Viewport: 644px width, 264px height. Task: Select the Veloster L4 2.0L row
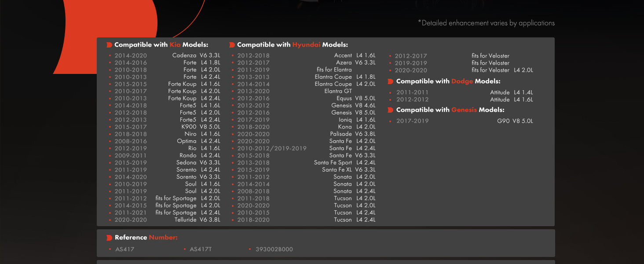click(461, 70)
